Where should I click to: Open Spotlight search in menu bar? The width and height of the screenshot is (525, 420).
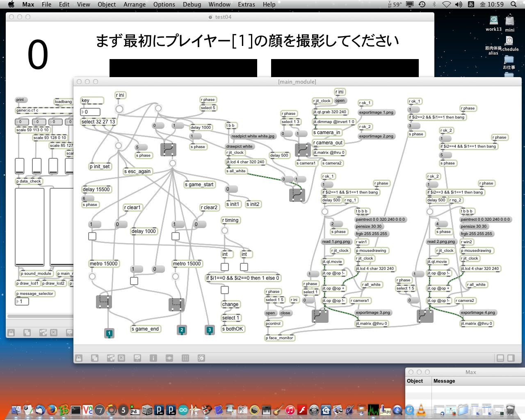(514, 4)
